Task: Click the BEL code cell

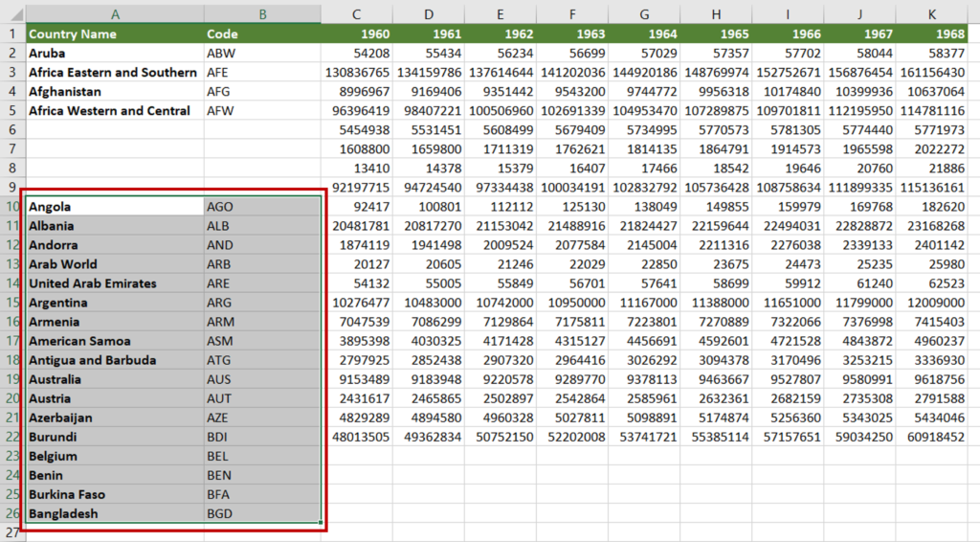Action: [262, 456]
